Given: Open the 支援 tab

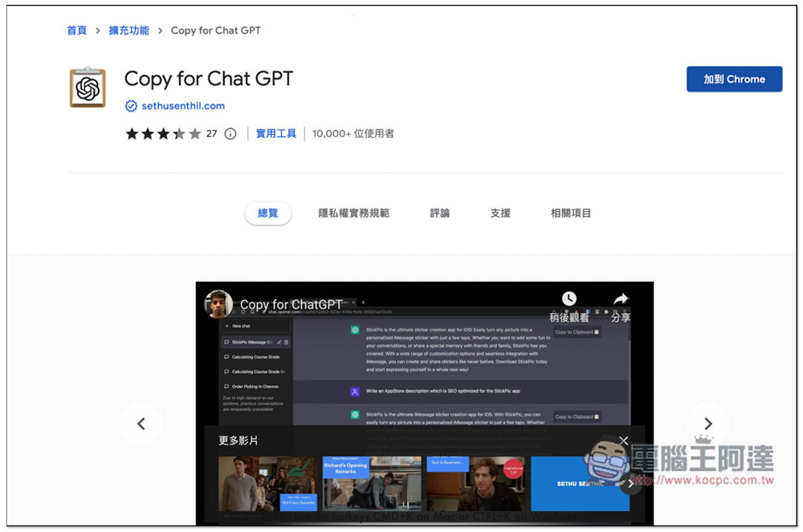Looking at the screenshot, I should [500, 213].
